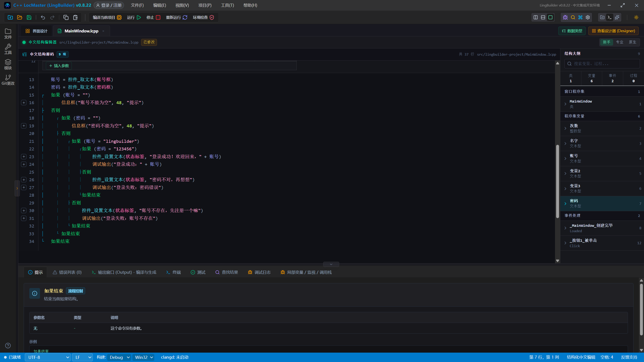Click the help question mark icon

[x=8, y=345]
